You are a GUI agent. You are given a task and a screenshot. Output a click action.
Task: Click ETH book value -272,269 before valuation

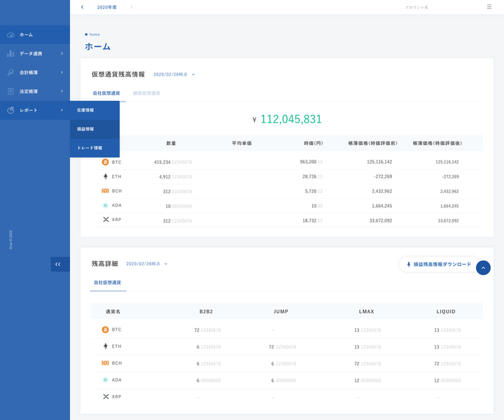383,176
